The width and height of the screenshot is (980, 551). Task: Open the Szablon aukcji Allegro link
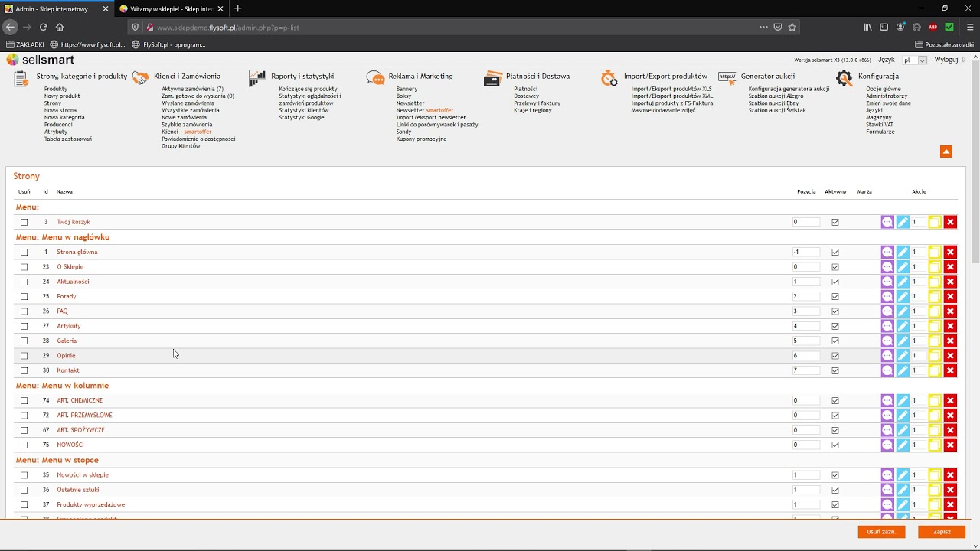[776, 96]
